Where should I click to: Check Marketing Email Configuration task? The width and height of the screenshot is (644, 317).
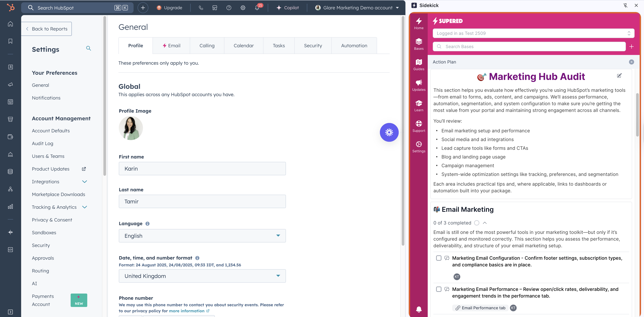(439, 258)
